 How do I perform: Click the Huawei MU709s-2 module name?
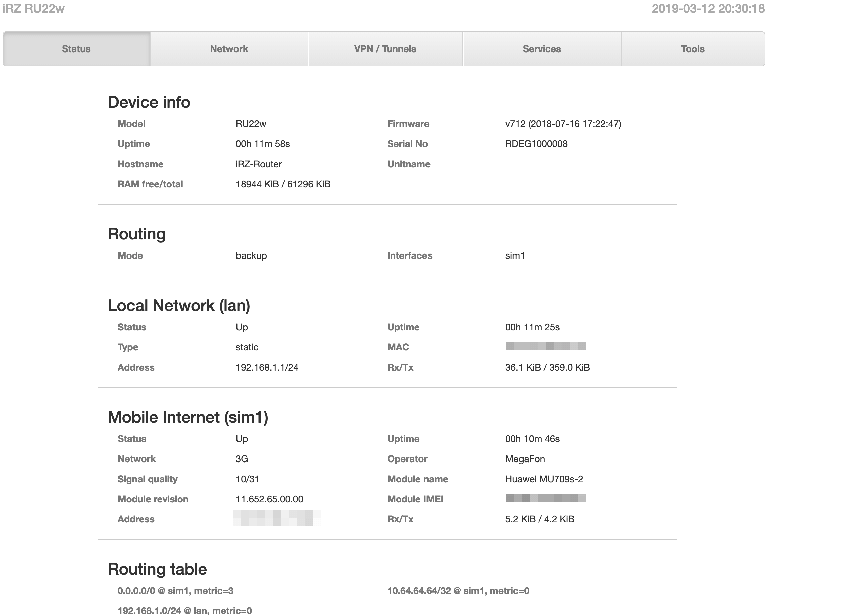coord(544,479)
